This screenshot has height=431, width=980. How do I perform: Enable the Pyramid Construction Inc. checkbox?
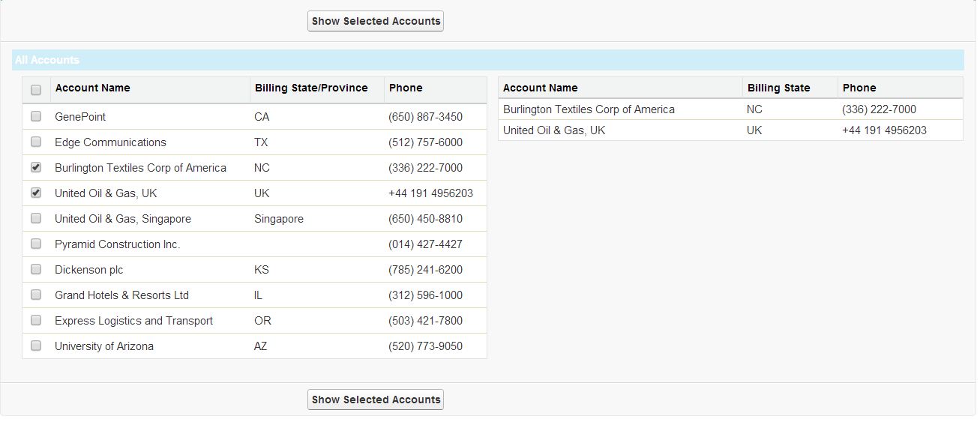(x=36, y=244)
